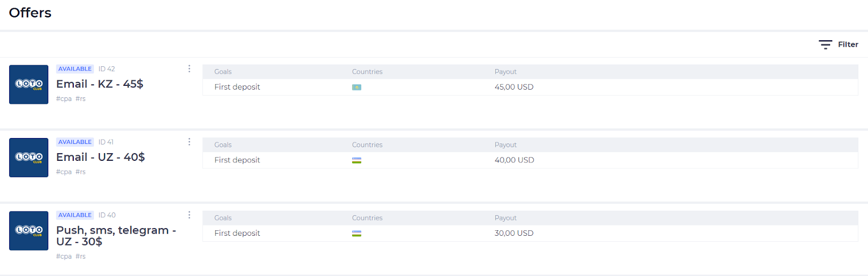Select the First deposit goal paying 30,00 USD
Viewport: 868px width, 276px height.
[x=237, y=233]
